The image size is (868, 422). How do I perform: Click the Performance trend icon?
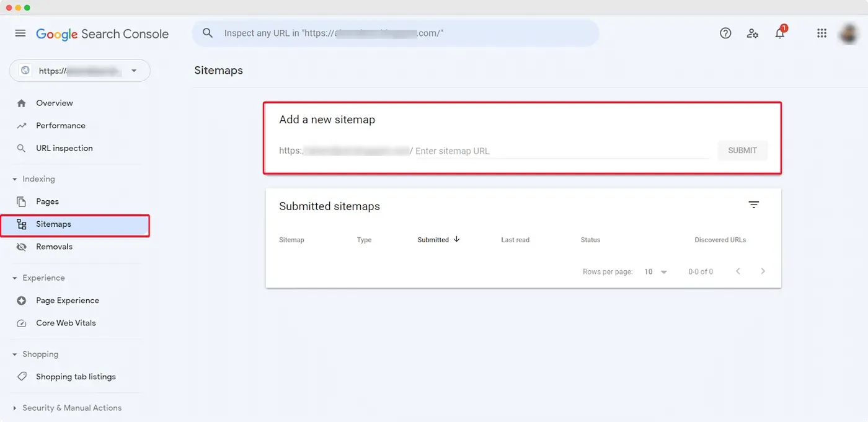pos(22,126)
